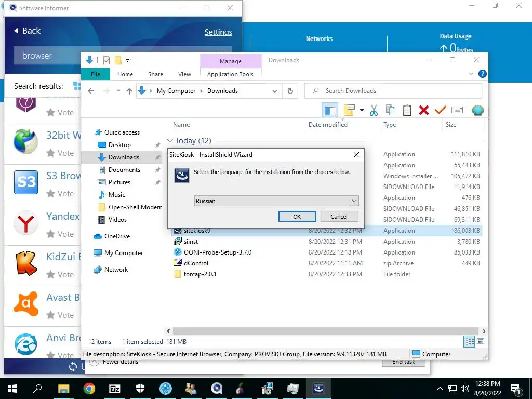The width and height of the screenshot is (532, 399).
Task: Click the Refresh button next to address bar
Action: point(290,91)
